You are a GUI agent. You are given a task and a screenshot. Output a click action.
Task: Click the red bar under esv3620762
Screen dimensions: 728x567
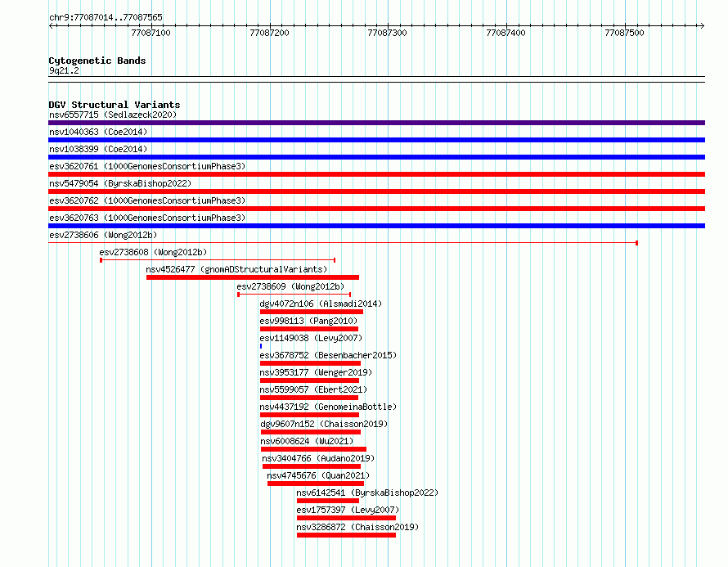(x=376, y=209)
